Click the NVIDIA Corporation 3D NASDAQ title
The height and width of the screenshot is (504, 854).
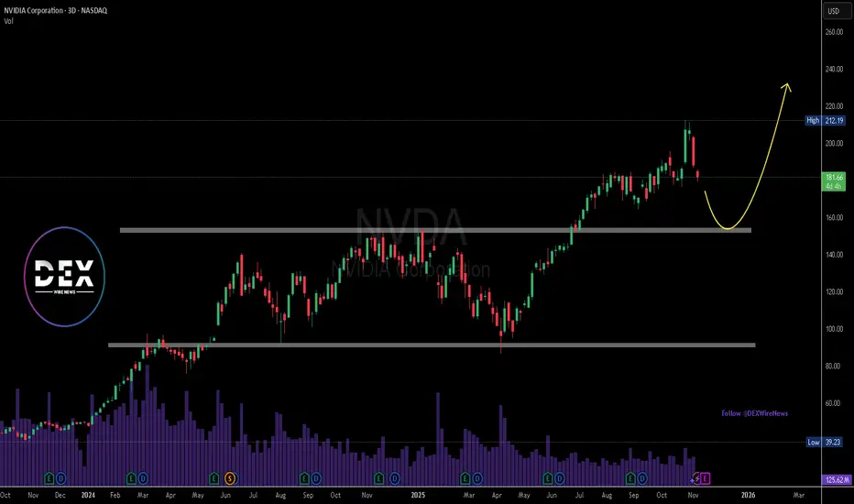[56, 10]
